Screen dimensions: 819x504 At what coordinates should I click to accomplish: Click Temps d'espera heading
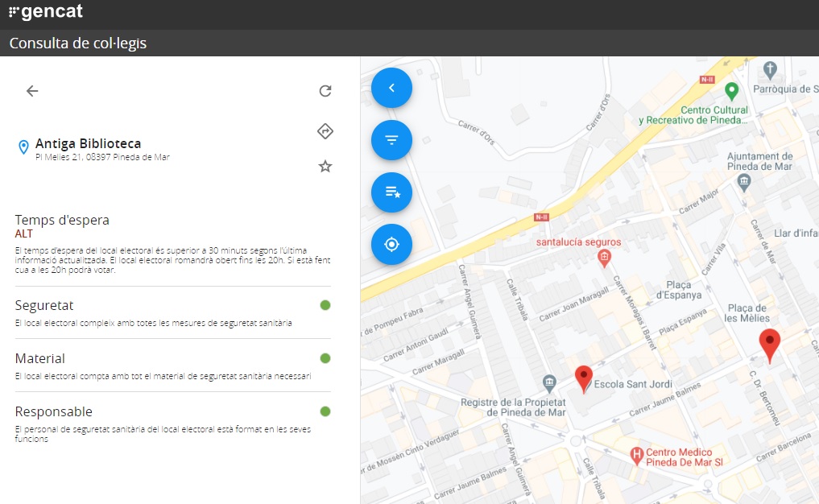point(62,220)
